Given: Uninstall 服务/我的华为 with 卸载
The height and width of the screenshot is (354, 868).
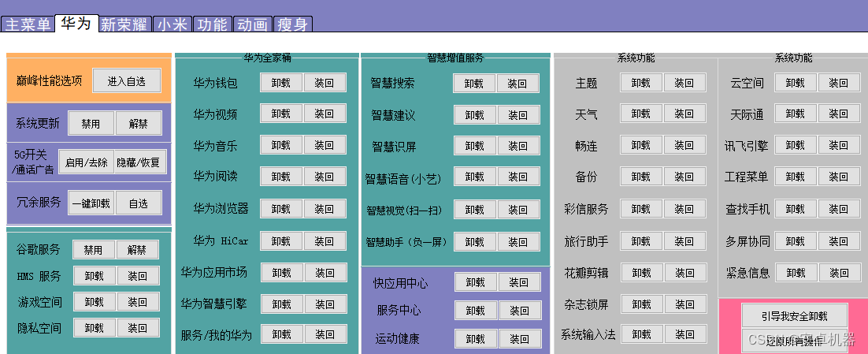Looking at the screenshot, I should click(282, 334).
